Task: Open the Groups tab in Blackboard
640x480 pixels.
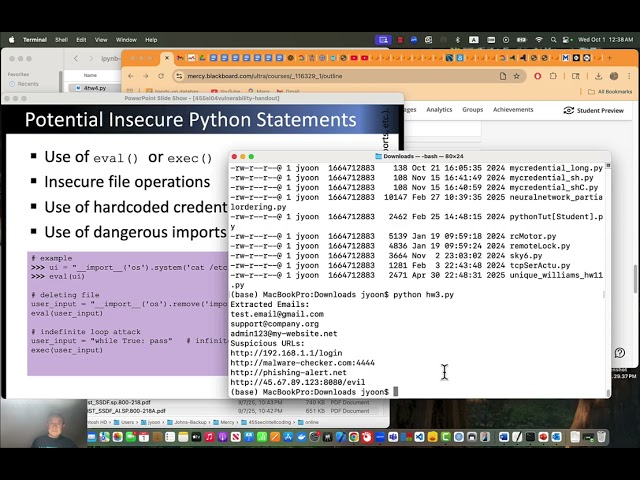Action: (x=473, y=109)
